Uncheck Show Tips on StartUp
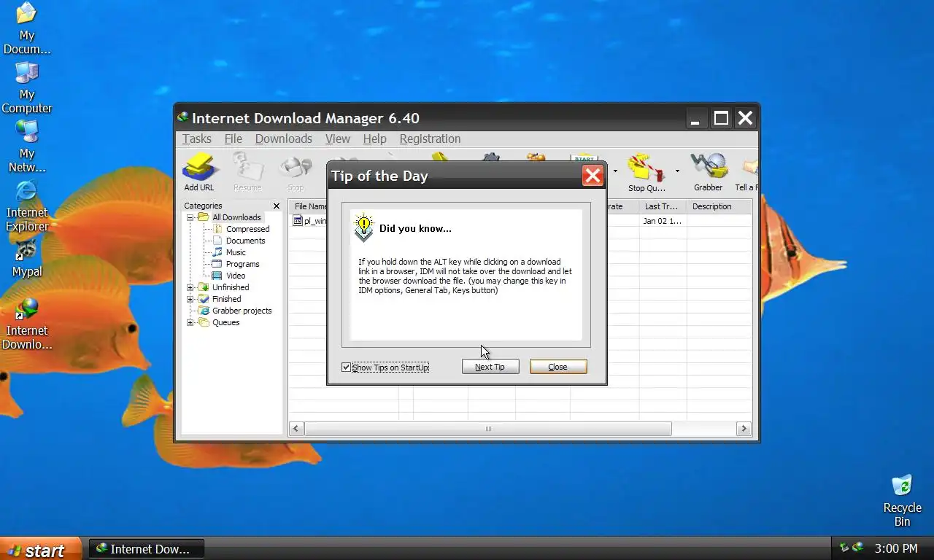934x560 pixels. pos(346,367)
